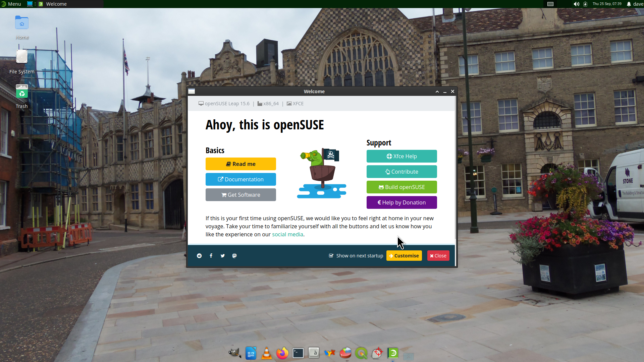Open the dave user menu
The image size is (644, 362).
point(638,4)
